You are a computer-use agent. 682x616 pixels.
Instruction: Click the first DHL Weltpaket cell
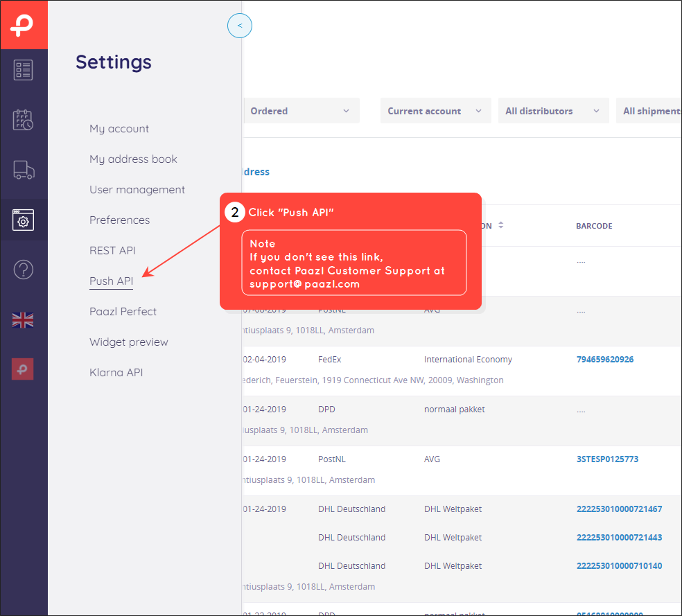click(x=453, y=509)
